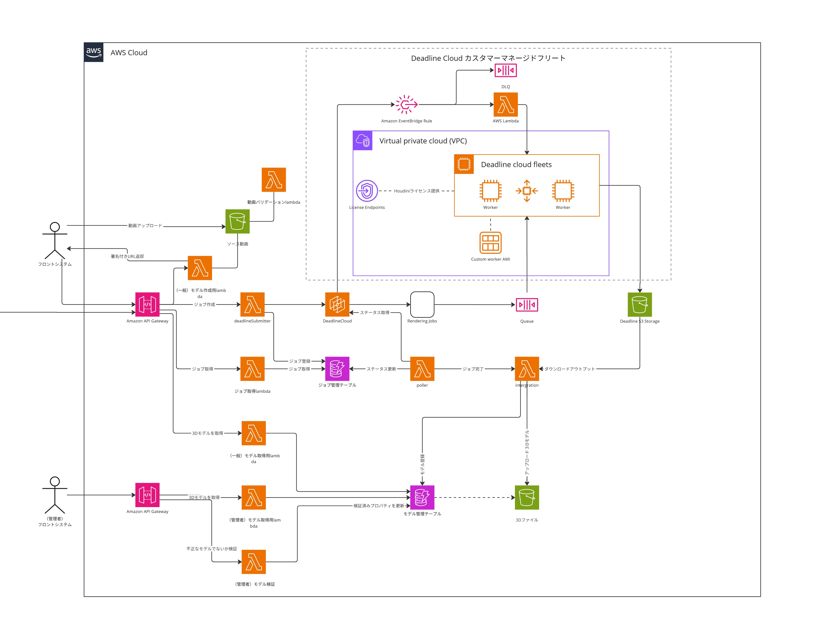Select the DLQ queue icon
Image resolution: width=840 pixels, height=639 pixels.
(505, 70)
